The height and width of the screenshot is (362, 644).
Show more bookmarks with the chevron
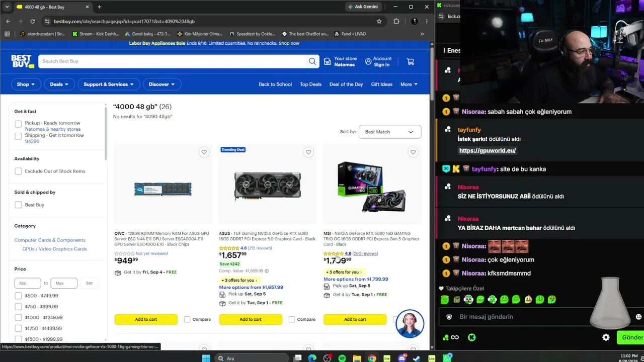click(x=422, y=34)
